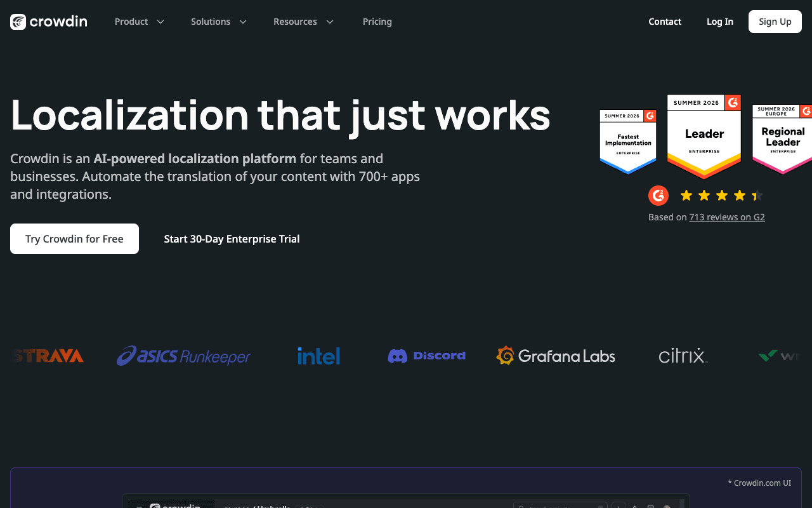The image size is (812, 508).
Task: Click the Leader Enterprise G2 badge
Action: (x=704, y=137)
